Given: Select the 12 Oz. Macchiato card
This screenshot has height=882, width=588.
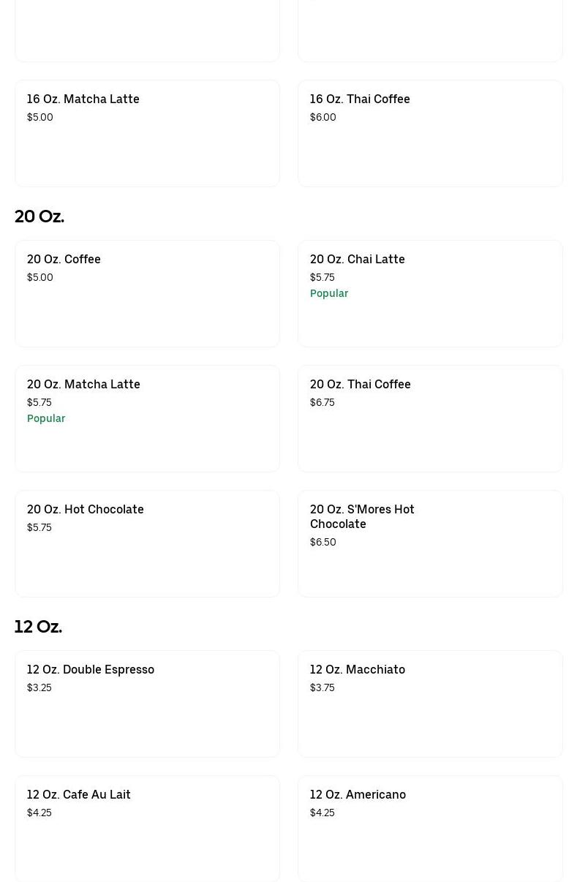Looking at the screenshot, I should (430, 704).
